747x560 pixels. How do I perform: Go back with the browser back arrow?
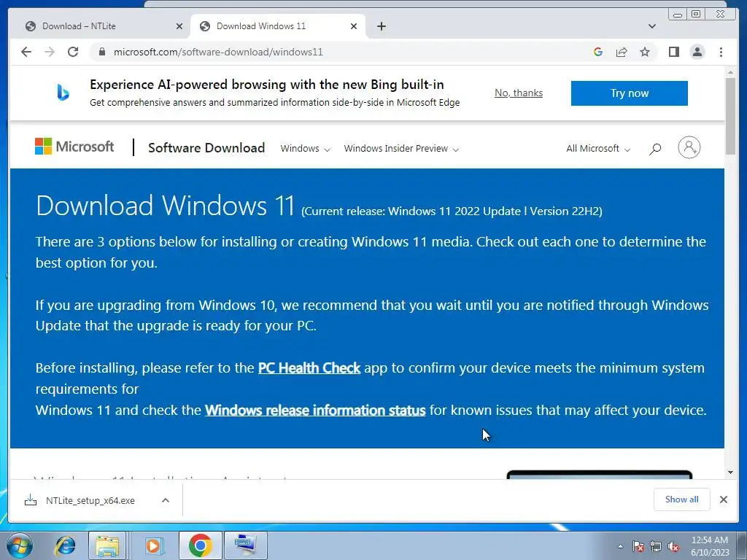[x=26, y=52]
